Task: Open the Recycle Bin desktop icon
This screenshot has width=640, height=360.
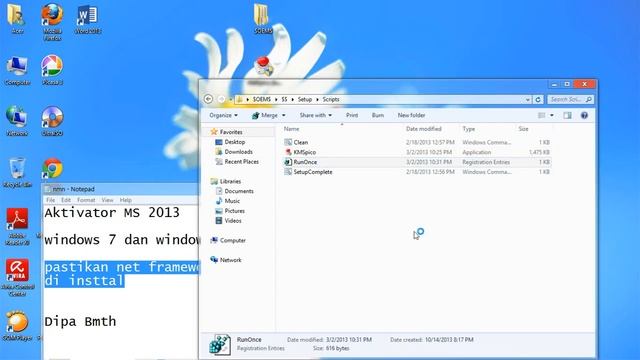Action: coord(17,172)
